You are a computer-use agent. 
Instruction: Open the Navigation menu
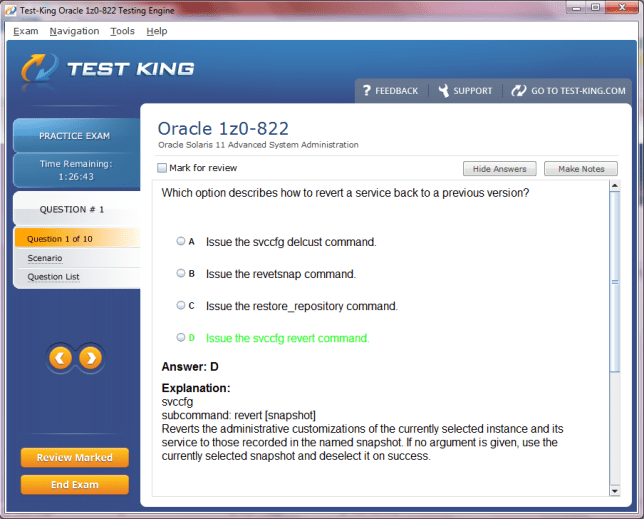coord(74,31)
